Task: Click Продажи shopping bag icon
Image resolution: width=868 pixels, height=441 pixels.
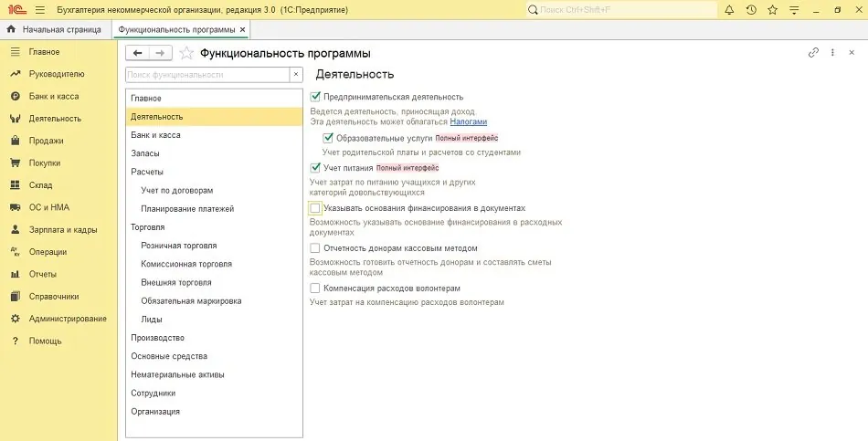Action: click(x=16, y=141)
